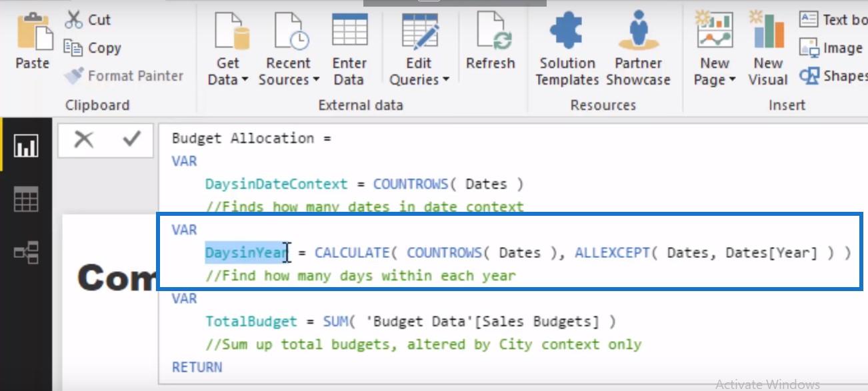
Task: Click the DaysinDateContext variable
Action: [x=276, y=184]
